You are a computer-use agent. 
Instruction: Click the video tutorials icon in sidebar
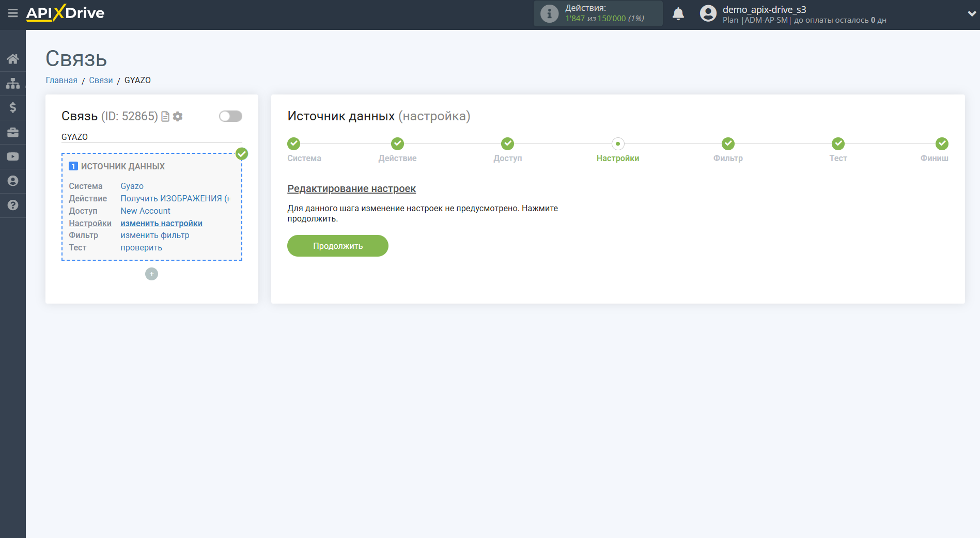coord(13,156)
